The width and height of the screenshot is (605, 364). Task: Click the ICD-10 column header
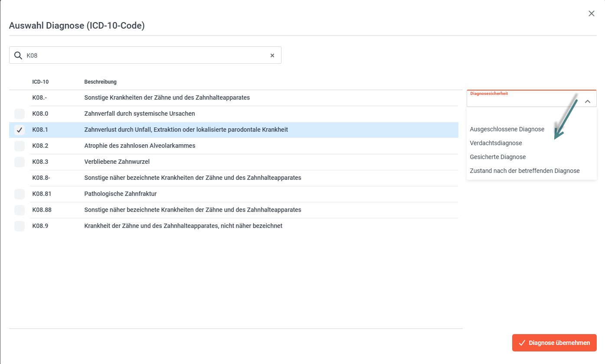tap(40, 82)
